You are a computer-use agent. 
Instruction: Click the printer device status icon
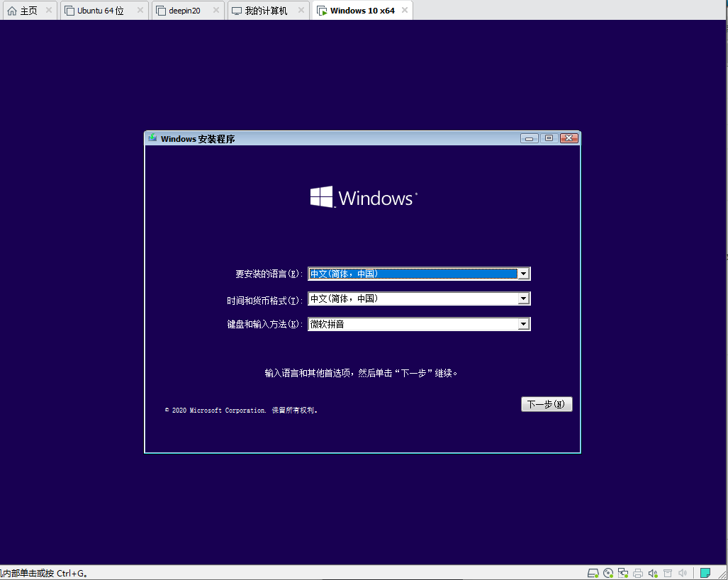[x=638, y=573]
